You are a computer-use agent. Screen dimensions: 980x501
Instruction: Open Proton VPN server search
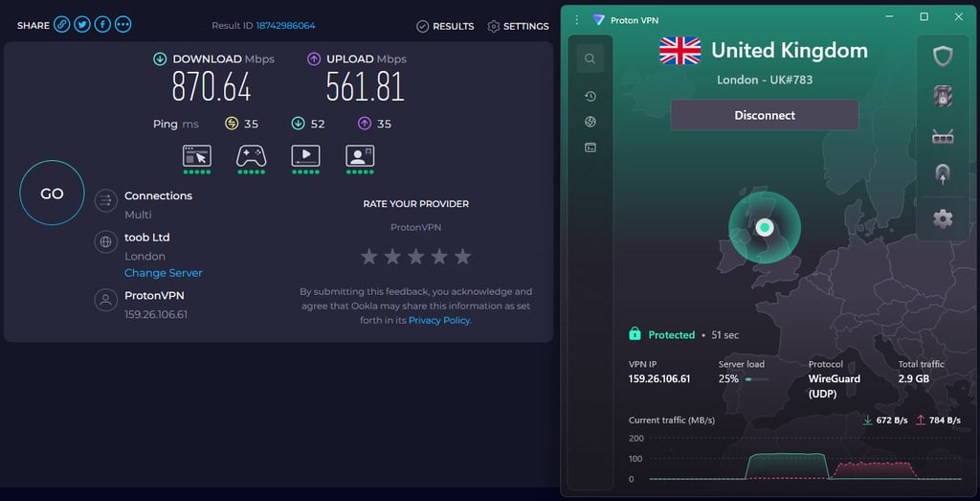point(590,58)
